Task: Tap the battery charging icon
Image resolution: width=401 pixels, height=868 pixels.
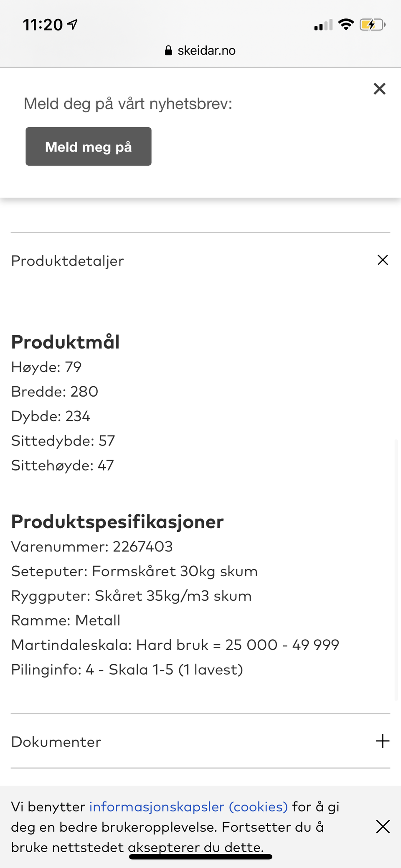Action: [372, 25]
